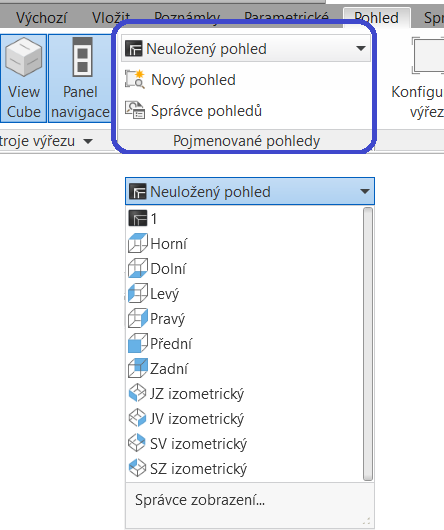Open Správce zobrazení... link
The height and width of the screenshot is (530, 444).
[200, 500]
